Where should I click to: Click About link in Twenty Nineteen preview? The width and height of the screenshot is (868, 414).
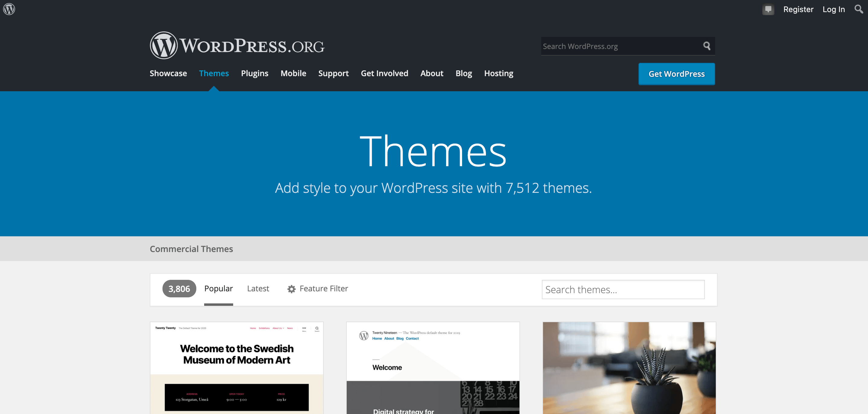[x=389, y=338]
